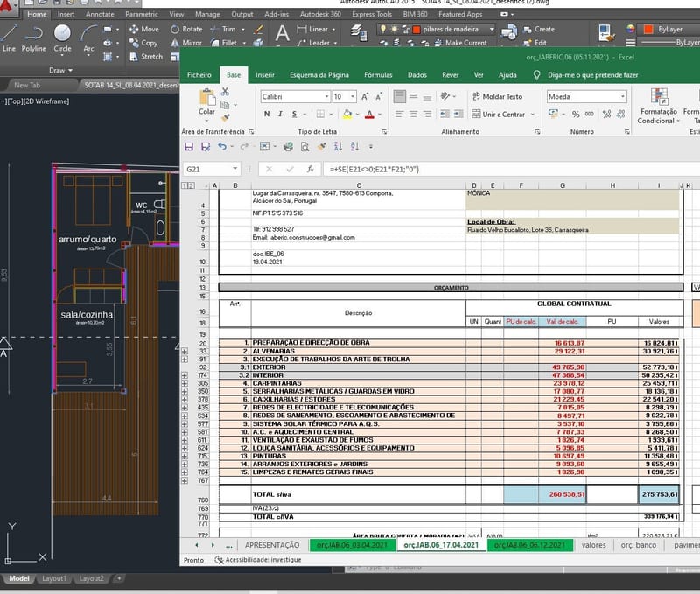Toggle Moldar Texto wrap text
The height and width of the screenshot is (594, 700).
click(x=496, y=96)
